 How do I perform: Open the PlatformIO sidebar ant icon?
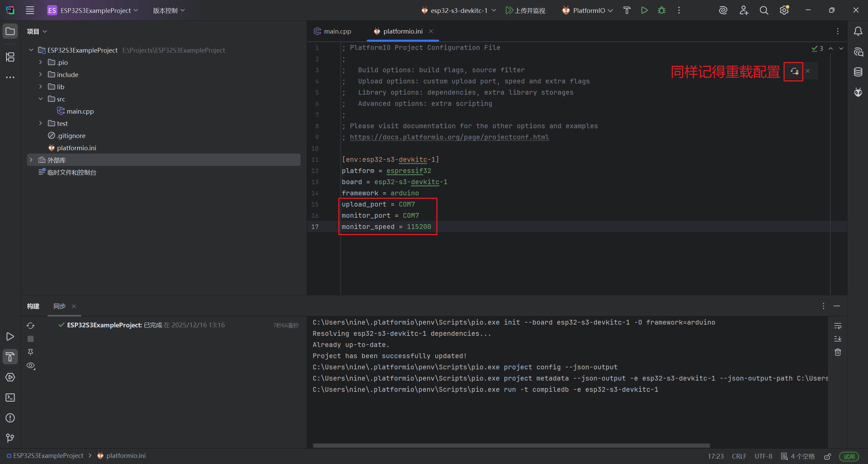[x=858, y=92]
